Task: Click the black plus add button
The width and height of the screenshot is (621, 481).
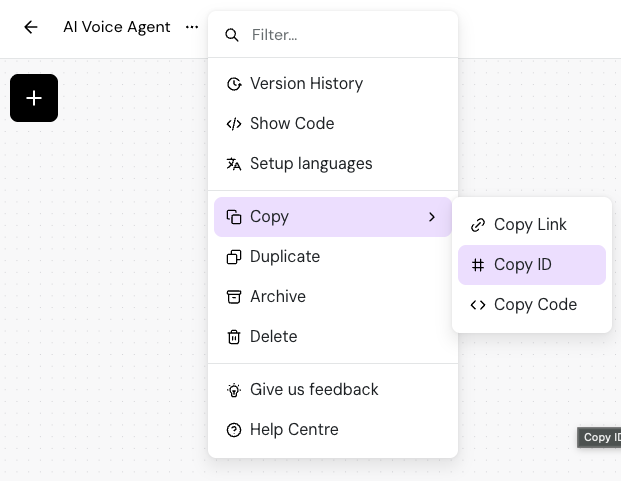Action: point(34,98)
